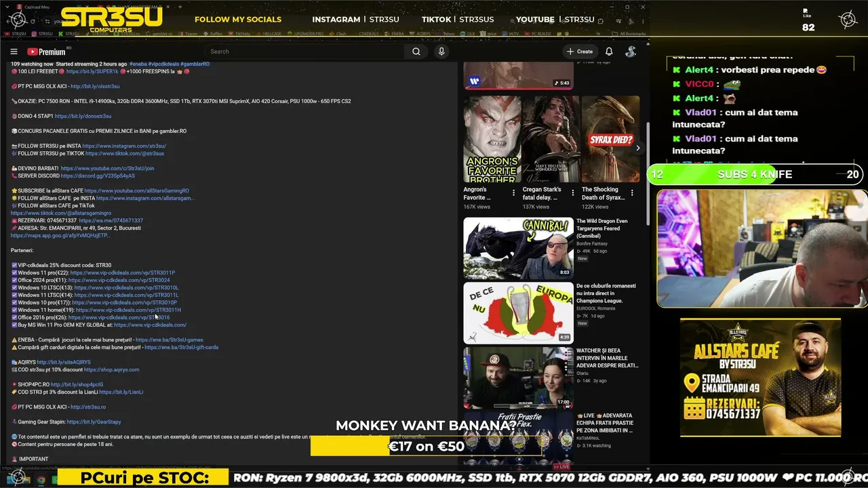Open the maps.app.goo.gl address link
This screenshot has width=868, height=488.
point(60,235)
